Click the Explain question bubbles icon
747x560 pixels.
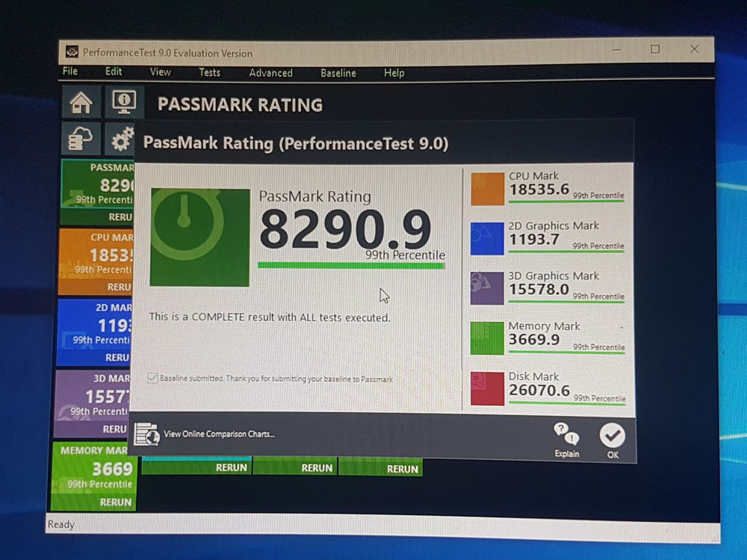(x=565, y=433)
